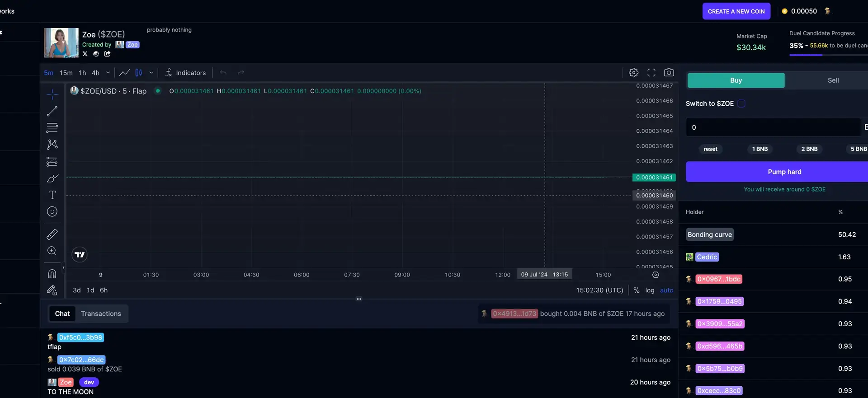The width and height of the screenshot is (868, 398).
Task: Open the Indicators menu
Action: (185, 73)
